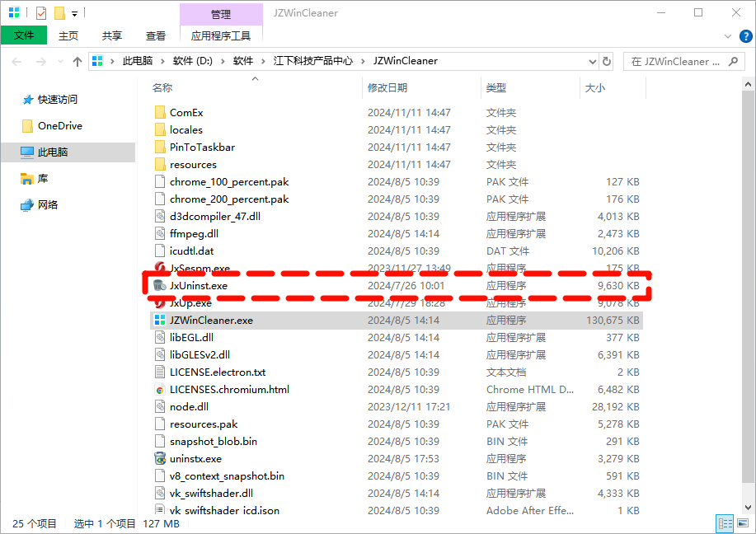
Task: Click the vertical scrollbar up arrow
Action: pos(748,84)
